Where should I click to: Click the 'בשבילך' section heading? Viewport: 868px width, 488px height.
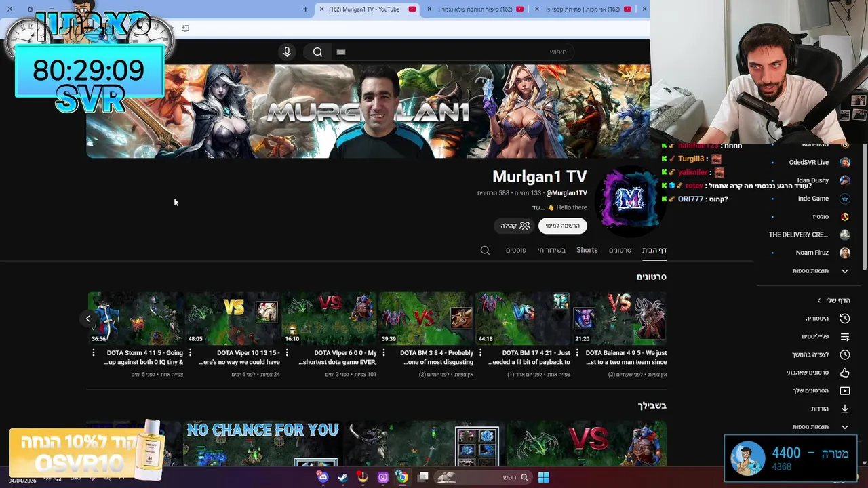(x=652, y=405)
